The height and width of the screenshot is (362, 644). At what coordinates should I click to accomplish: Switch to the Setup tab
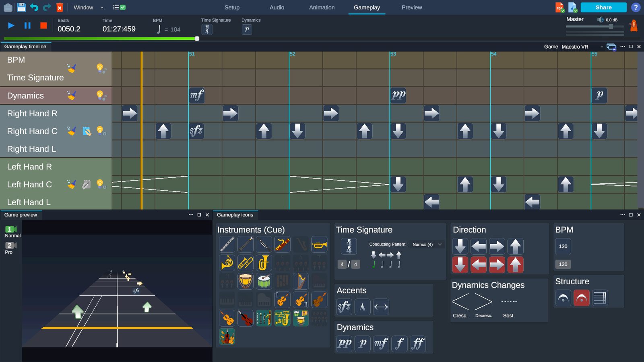(232, 7)
